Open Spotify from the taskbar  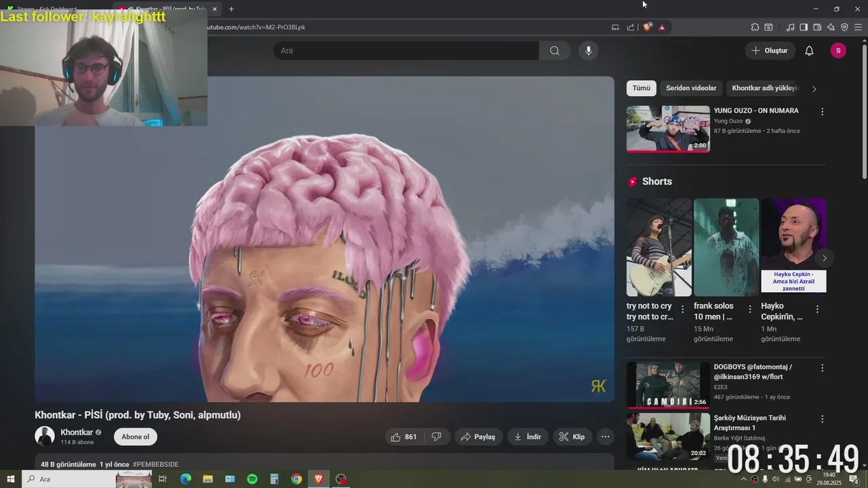pos(252,479)
